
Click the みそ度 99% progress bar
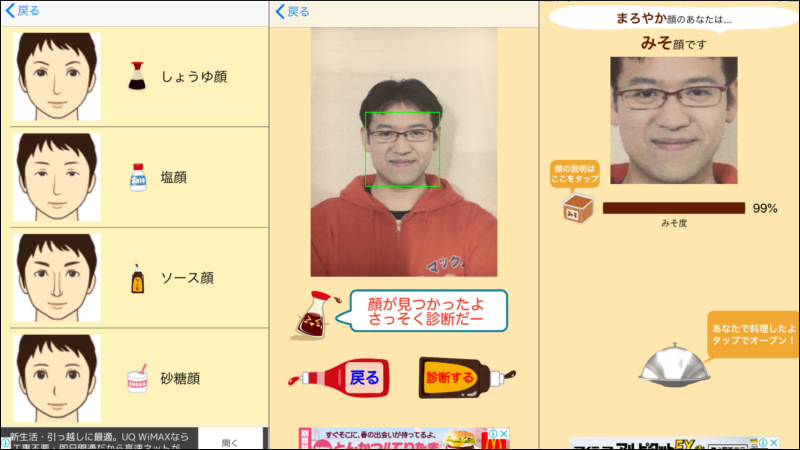coord(673,208)
